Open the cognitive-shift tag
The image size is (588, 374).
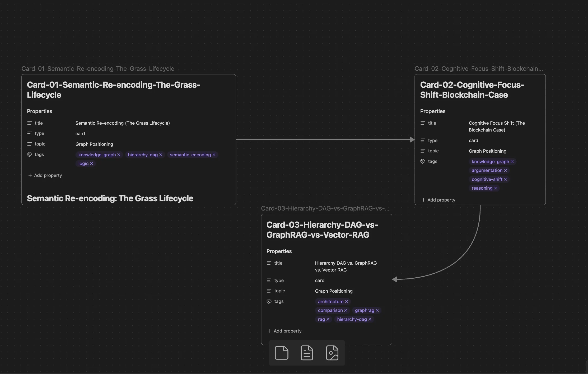pyautogui.click(x=487, y=179)
